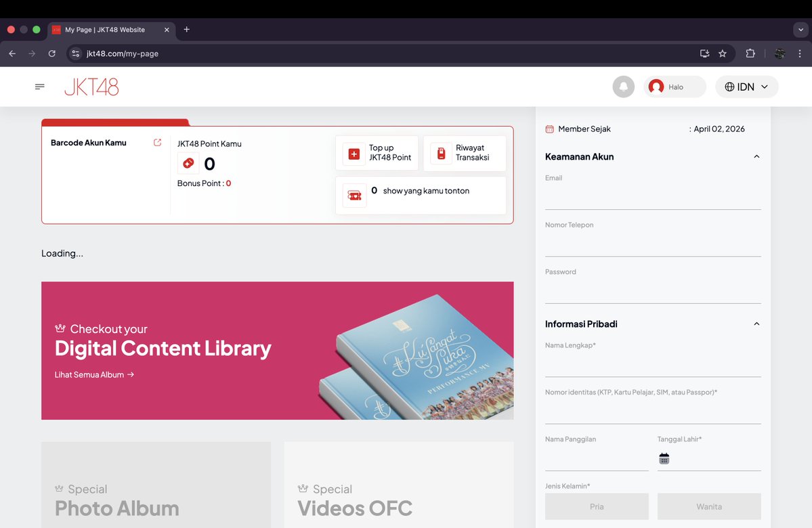Screen dimensions: 812x528
Task: Collapse the Informasi Pribadi section
Action: click(756, 324)
